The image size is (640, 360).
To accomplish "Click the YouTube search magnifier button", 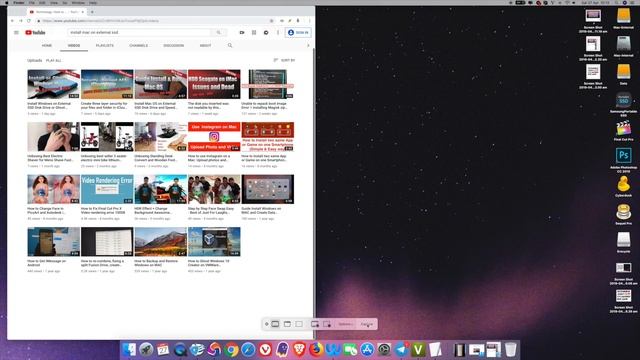I will tap(219, 32).
